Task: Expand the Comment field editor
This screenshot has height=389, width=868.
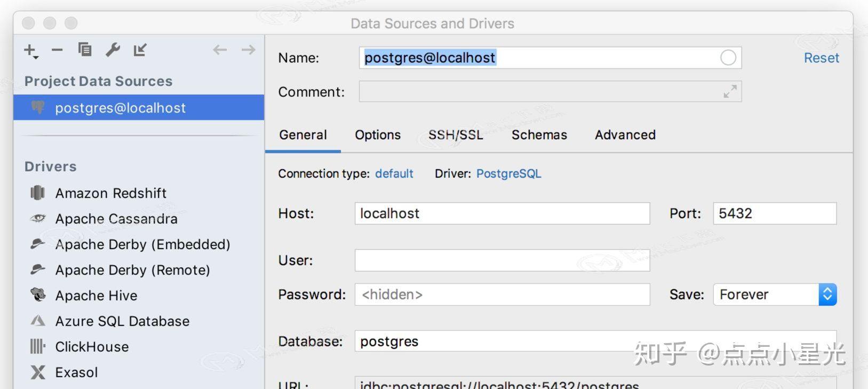Action: pyautogui.click(x=730, y=92)
